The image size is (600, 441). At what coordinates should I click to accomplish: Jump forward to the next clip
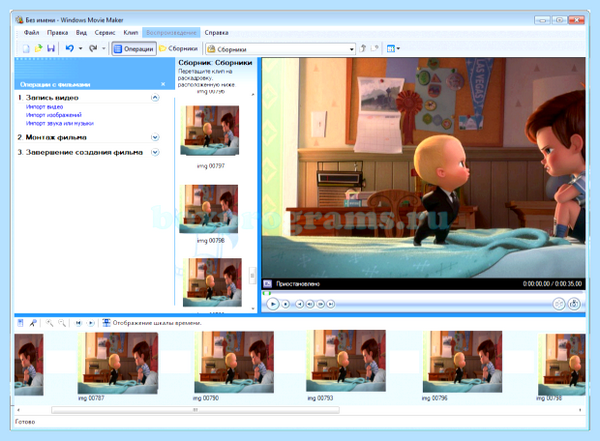331,304
